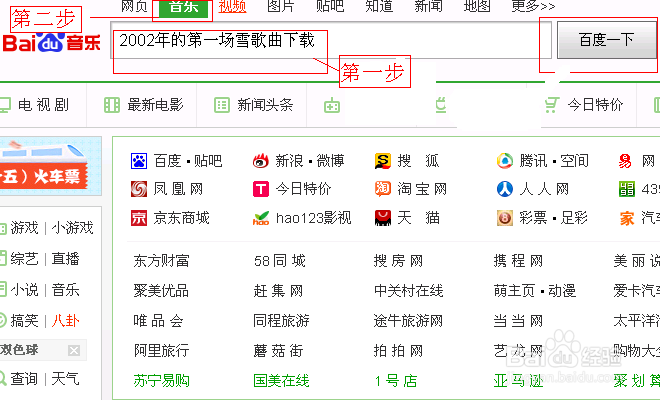Click the TV monitor icon by 电视剧
The height and width of the screenshot is (400, 660).
5,105
